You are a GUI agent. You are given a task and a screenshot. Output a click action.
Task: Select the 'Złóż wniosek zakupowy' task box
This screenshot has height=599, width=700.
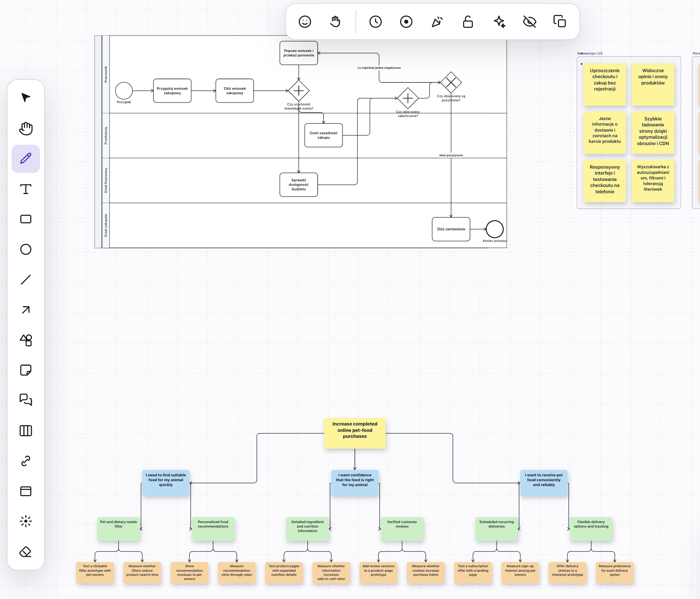235,91
